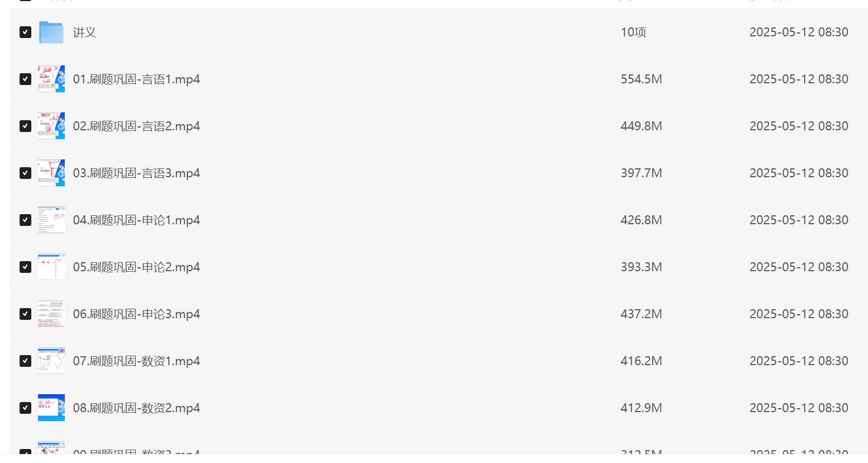Screen dimensions: 868x463
Task: Click the thumbnail of 01.刷题巩固-言语1.mp4
Action: click(51, 79)
